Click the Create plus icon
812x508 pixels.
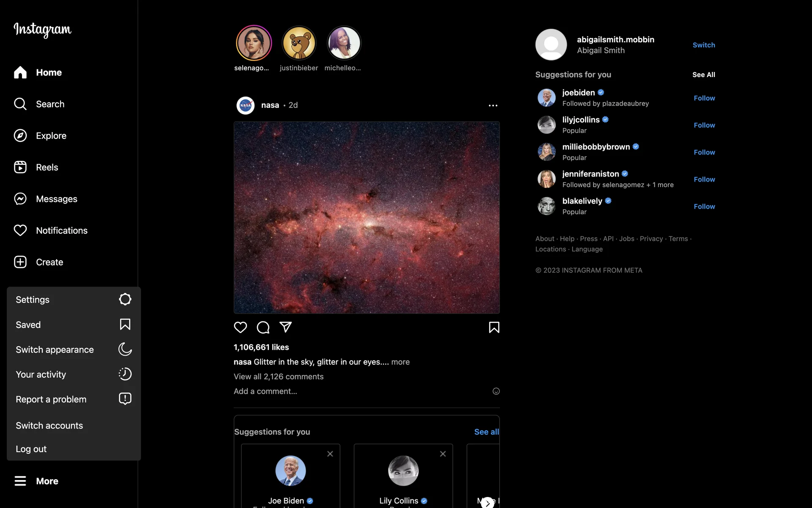click(x=20, y=262)
